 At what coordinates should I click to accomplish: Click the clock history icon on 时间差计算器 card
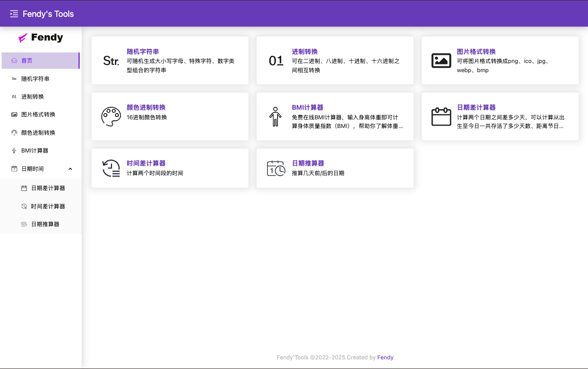coord(111,168)
